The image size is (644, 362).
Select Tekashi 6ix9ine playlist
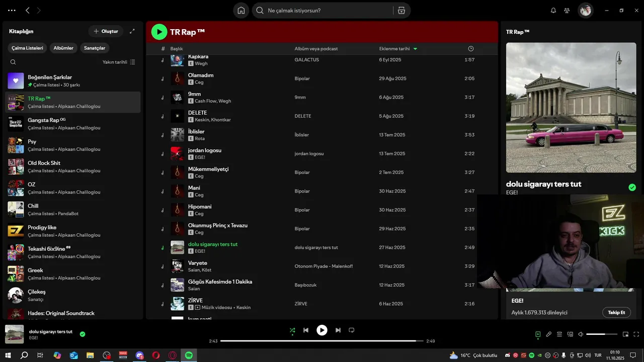coord(73,252)
